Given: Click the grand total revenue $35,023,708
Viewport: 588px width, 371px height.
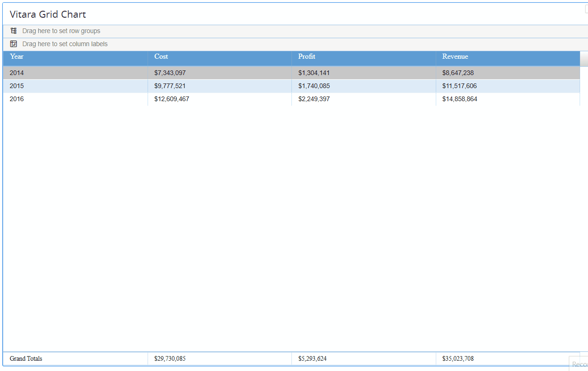Looking at the screenshot, I should click(x=458, y=358).
